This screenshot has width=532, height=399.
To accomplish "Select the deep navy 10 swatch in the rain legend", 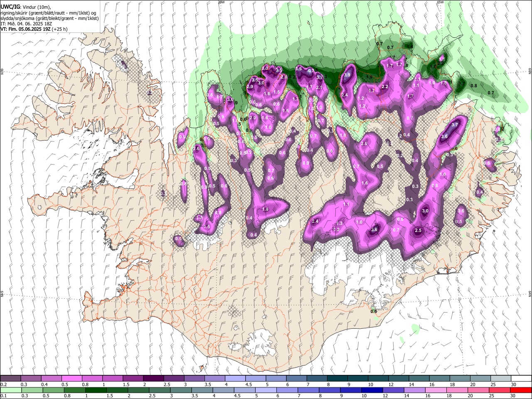I will click(x=372, y=390).
